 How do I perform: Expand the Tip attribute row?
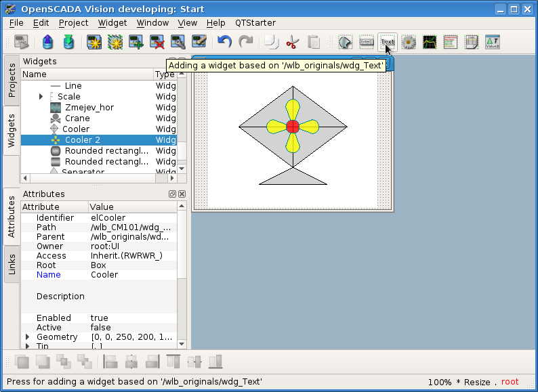coord(28,347)
